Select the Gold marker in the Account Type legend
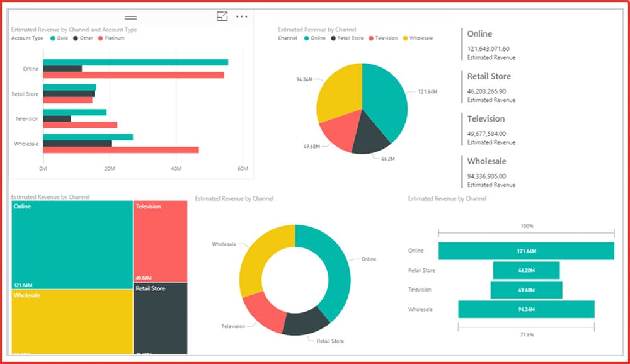Viewport: 630px width, 364px height. [x=53, y=38]
